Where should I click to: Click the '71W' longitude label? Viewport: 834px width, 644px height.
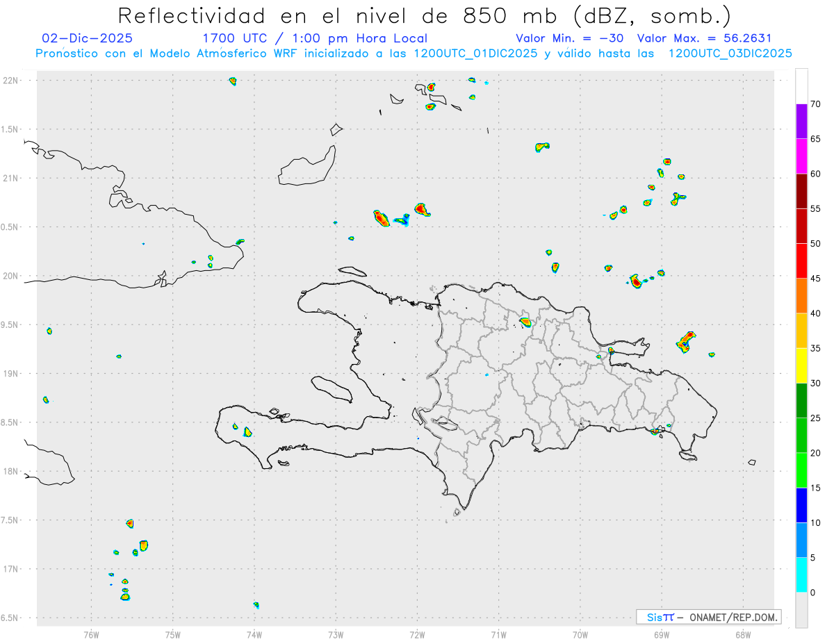[x=498, y=635]
